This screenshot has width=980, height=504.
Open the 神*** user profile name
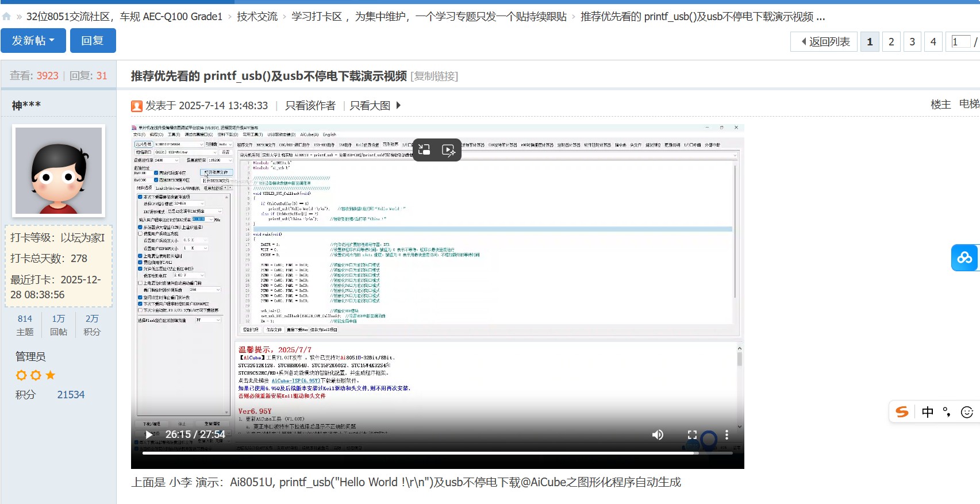[26, 105]
